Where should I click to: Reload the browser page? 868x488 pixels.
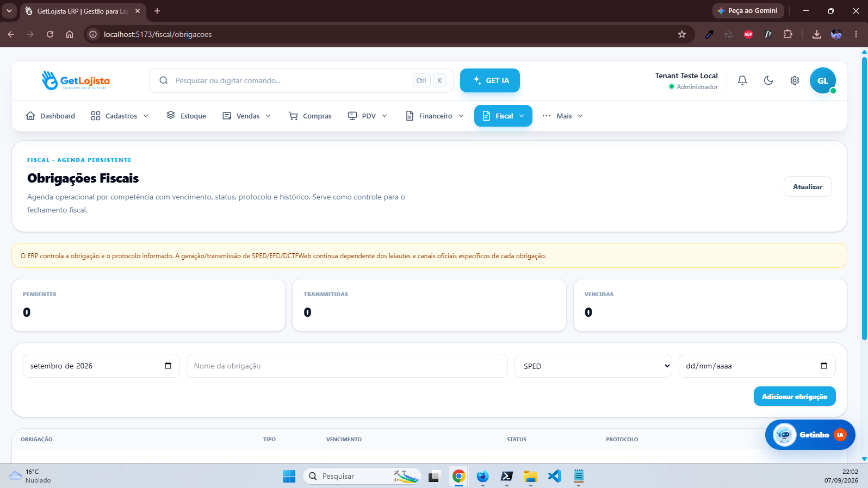coord(50,34)
